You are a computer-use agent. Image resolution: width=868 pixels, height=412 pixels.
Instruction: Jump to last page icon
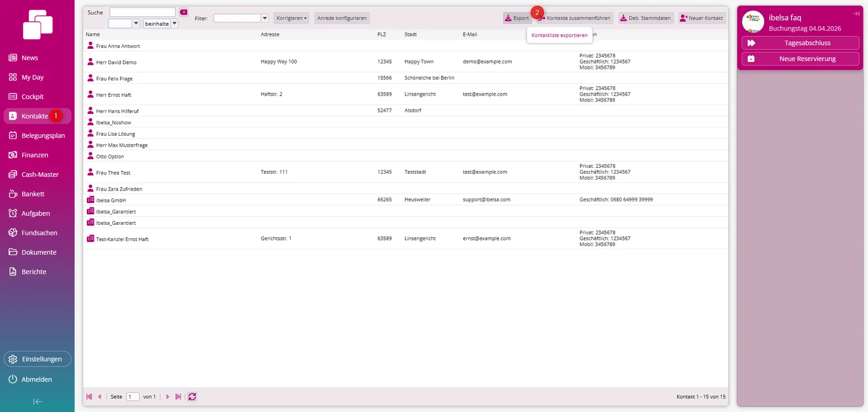[x=178, y=397]
